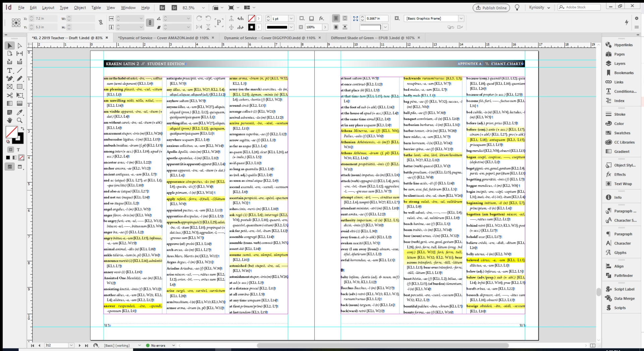The width and height of the screenshot is (644, 351).
Task: Enable Formatting Affects Text
Action: tap(18, 150)
